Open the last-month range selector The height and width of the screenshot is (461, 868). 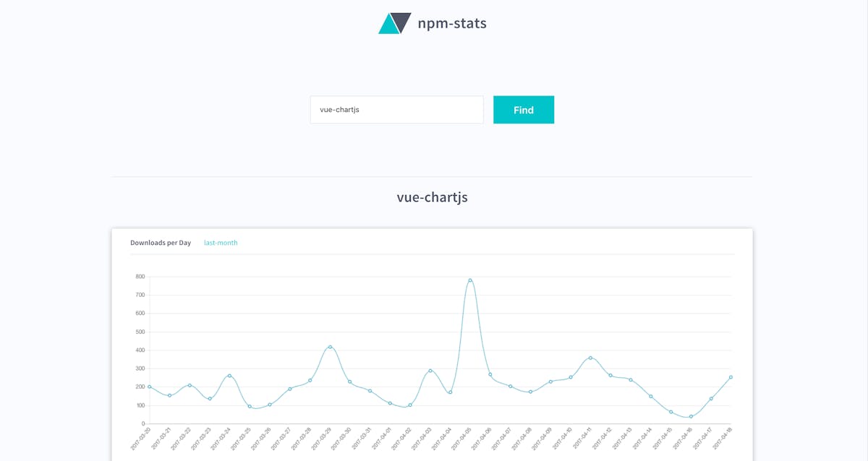click(x=221, y=242)
